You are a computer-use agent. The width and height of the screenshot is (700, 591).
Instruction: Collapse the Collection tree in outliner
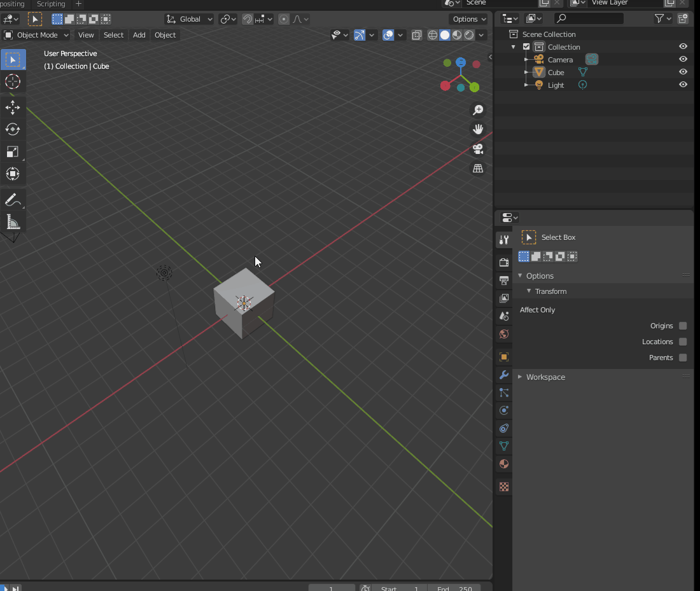pyautogui.click(x=514, y=47)
